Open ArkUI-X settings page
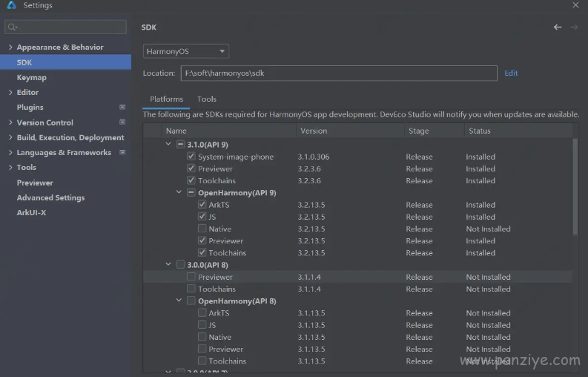 [31, 212]
